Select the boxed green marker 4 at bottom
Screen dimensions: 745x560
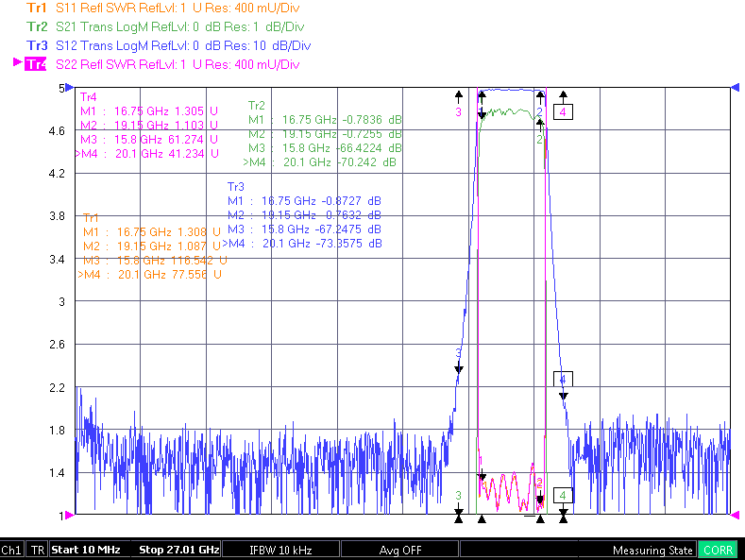coord(563,496)
